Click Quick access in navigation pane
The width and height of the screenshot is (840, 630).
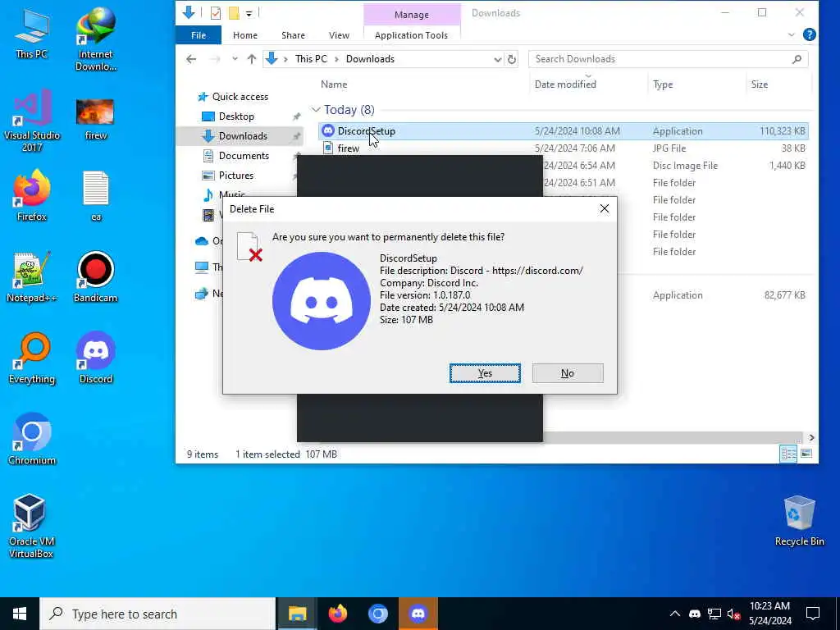[x=240, y=97]
